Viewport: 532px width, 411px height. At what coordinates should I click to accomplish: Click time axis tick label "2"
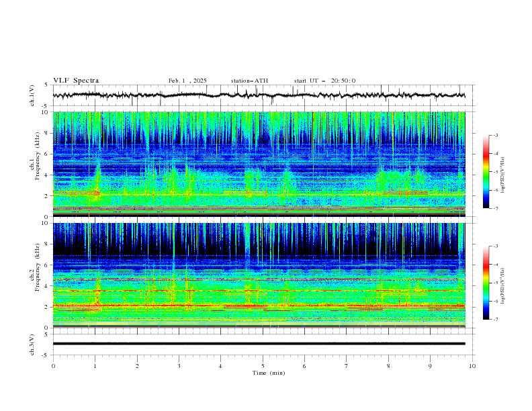137,366
